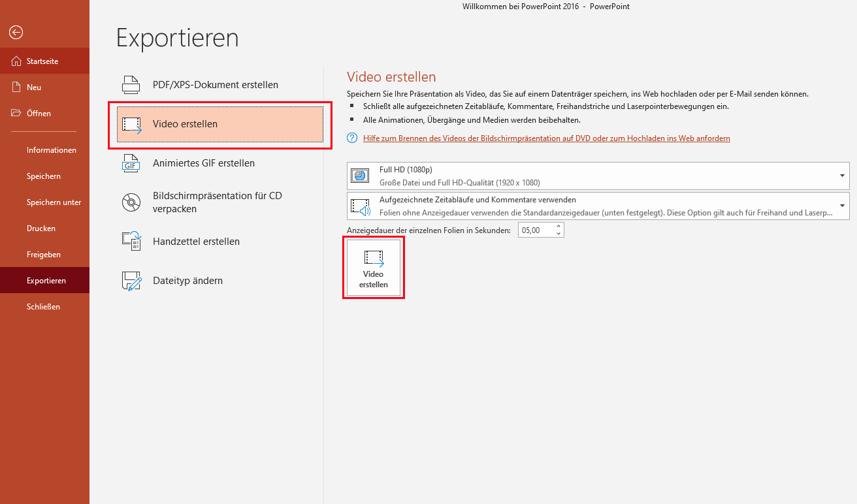
Task: Click Speichern in the sidebar
Action: click(44, 176)
